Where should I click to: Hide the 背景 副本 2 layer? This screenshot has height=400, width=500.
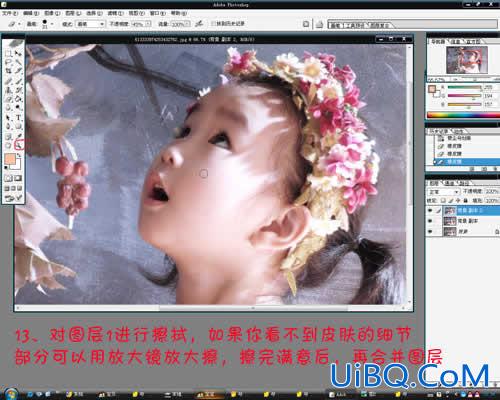(x=430, y=210)
